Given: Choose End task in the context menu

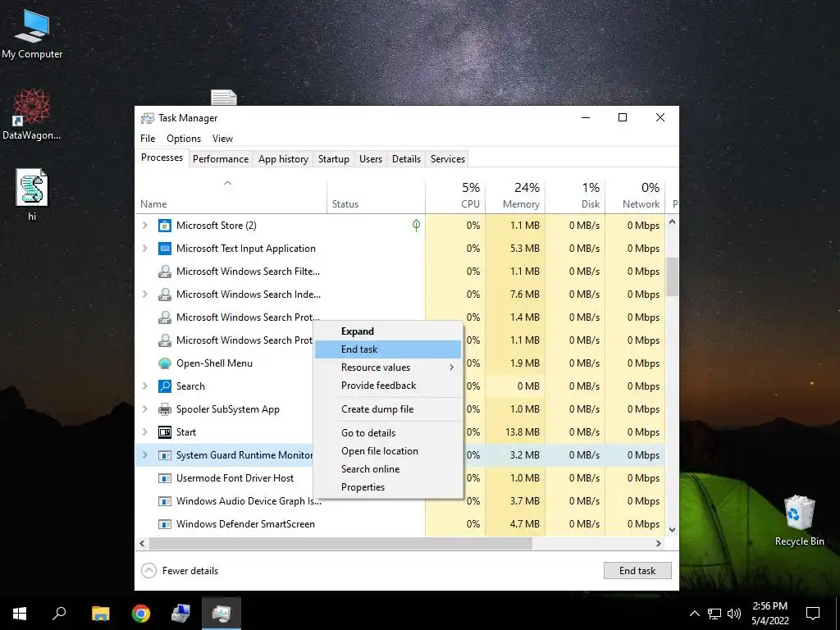Looking at the screenshot, I should [x=388, y=349].
